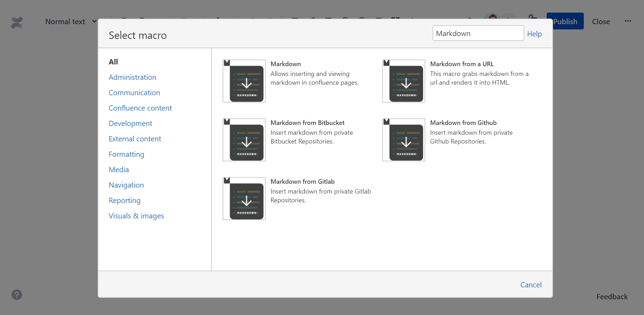Select the Communication category

pos(134,93)
